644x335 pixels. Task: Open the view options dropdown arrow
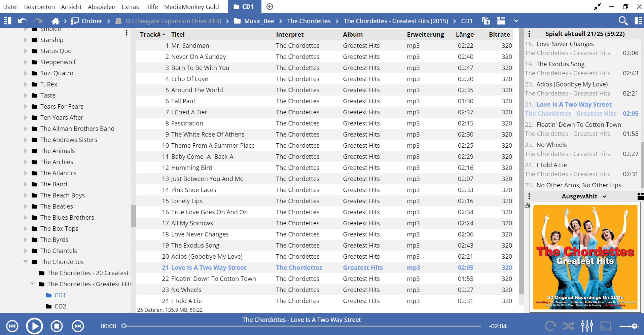coord(516,21)
